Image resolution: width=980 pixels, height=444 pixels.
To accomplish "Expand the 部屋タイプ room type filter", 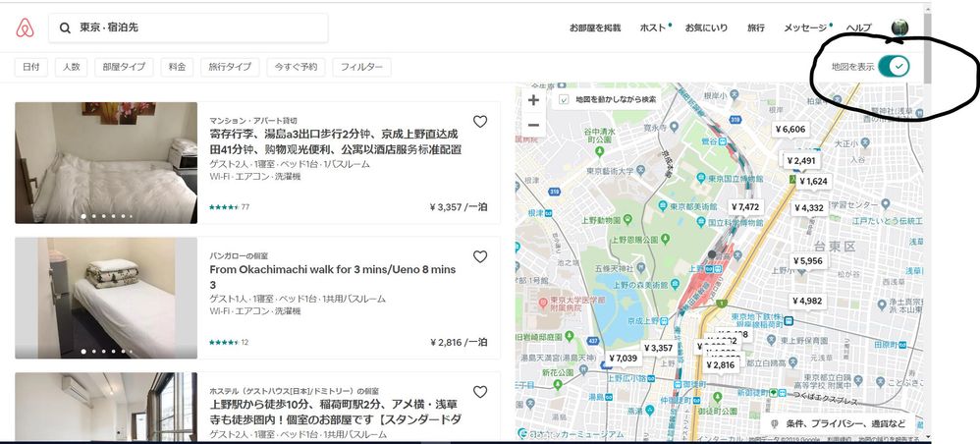I will (x=124, y=67).
